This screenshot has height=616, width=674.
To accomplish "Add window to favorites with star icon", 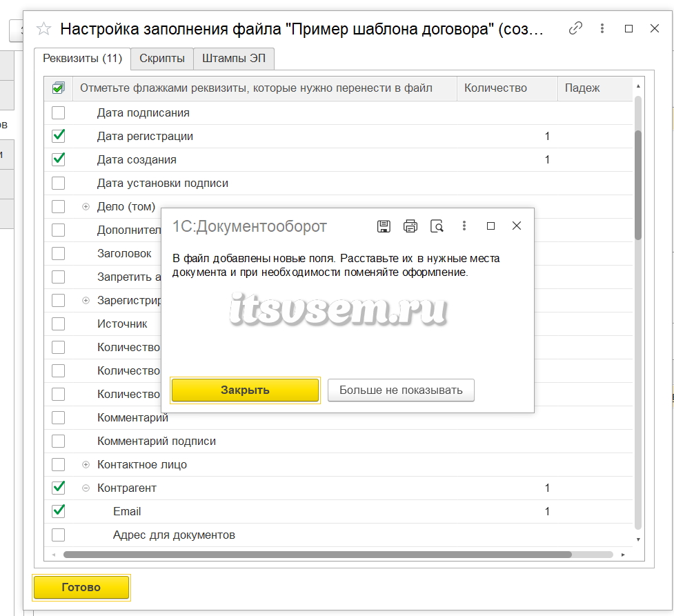I will [44, 29].
